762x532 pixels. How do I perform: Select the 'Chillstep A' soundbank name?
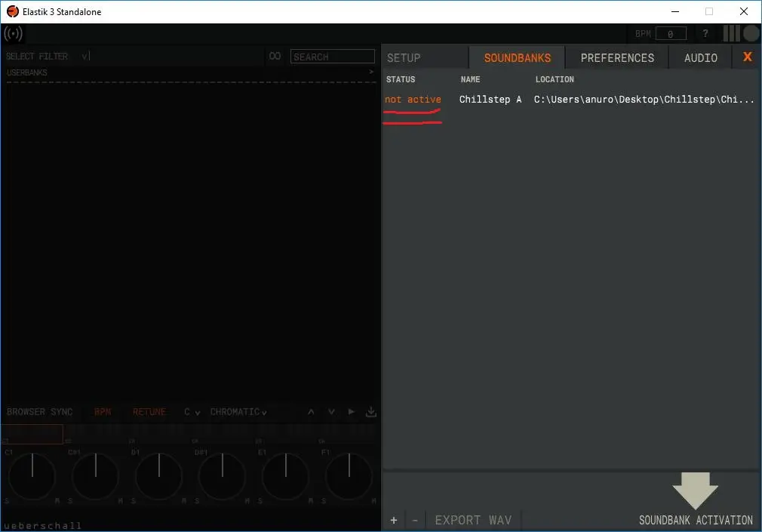click(x=490, y=99)
